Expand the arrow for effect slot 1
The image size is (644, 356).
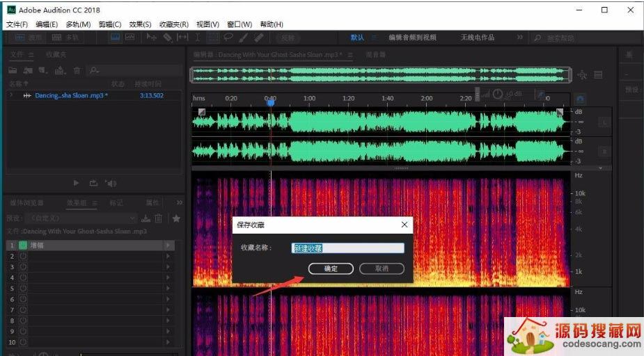pyautogui.click(x=167, y=245)
